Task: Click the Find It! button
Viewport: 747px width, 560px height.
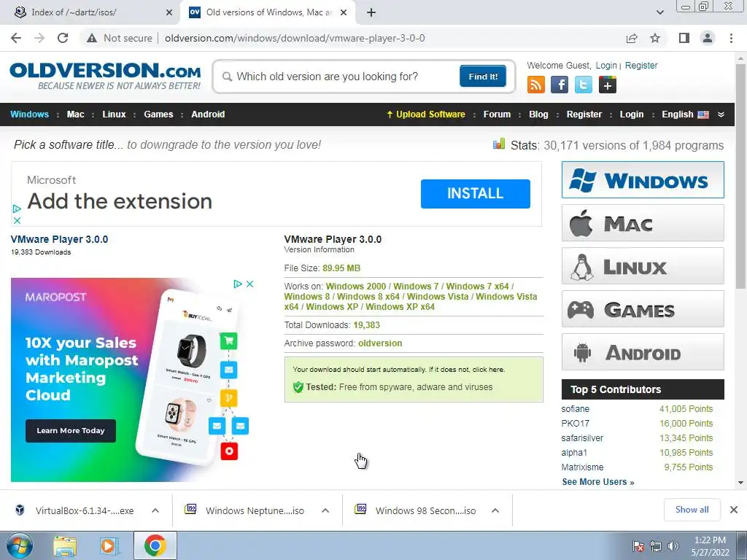Action: 483,76
